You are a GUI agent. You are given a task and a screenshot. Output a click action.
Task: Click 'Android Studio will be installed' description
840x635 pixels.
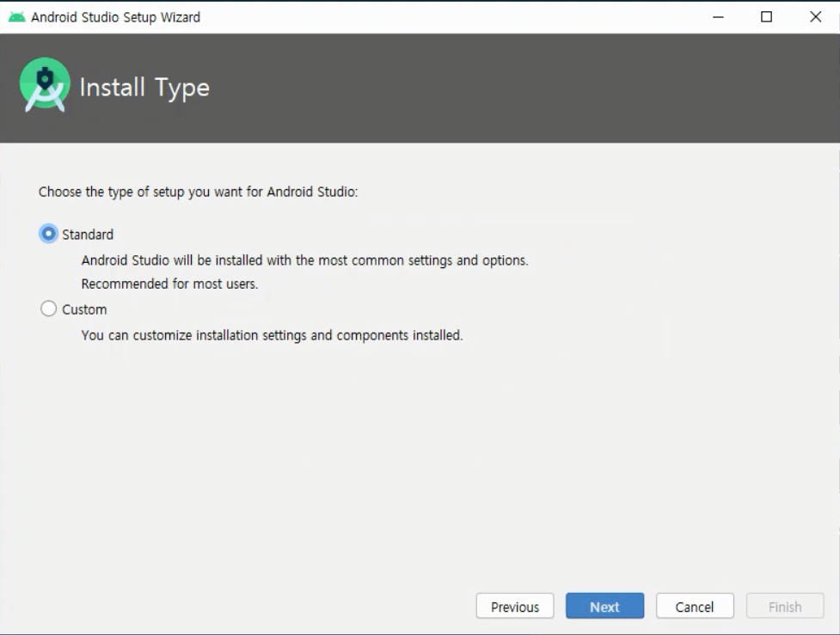coord(305,260)
